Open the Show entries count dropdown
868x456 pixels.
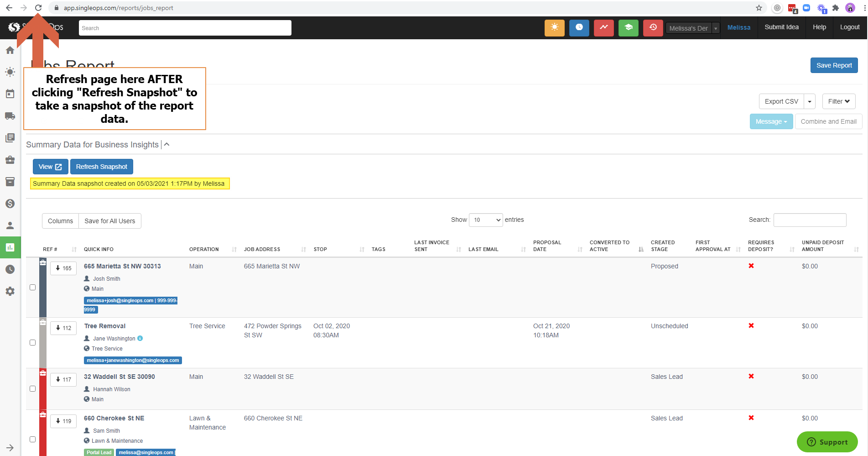point(486,220)
